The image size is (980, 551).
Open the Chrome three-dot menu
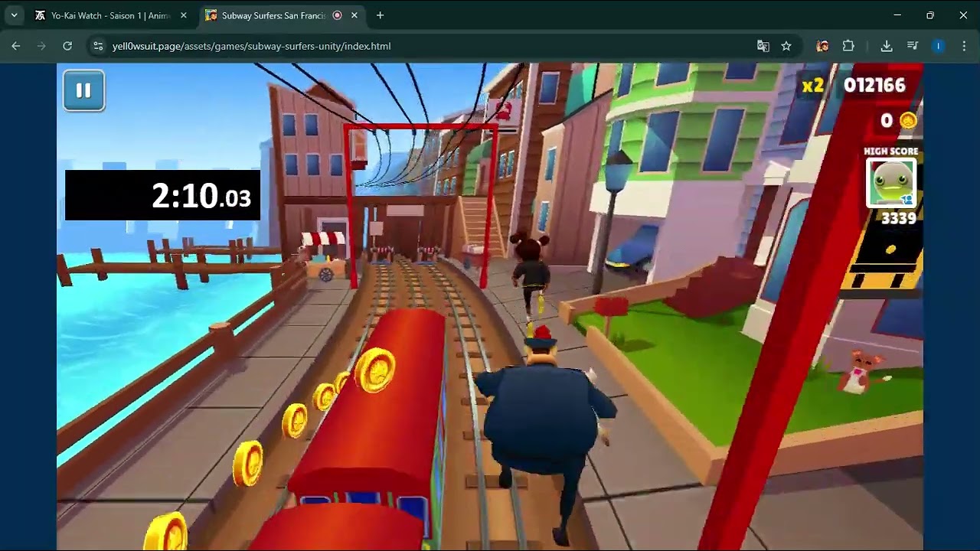964,46
